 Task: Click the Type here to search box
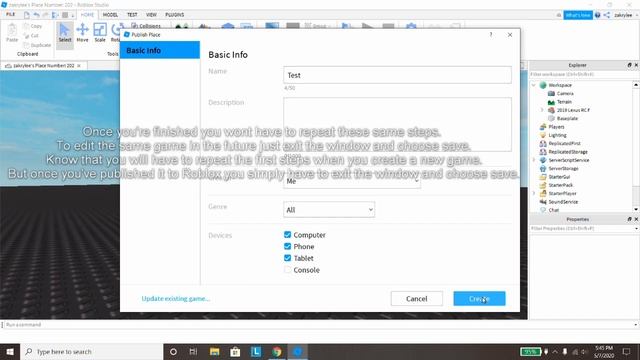(92, 351)
